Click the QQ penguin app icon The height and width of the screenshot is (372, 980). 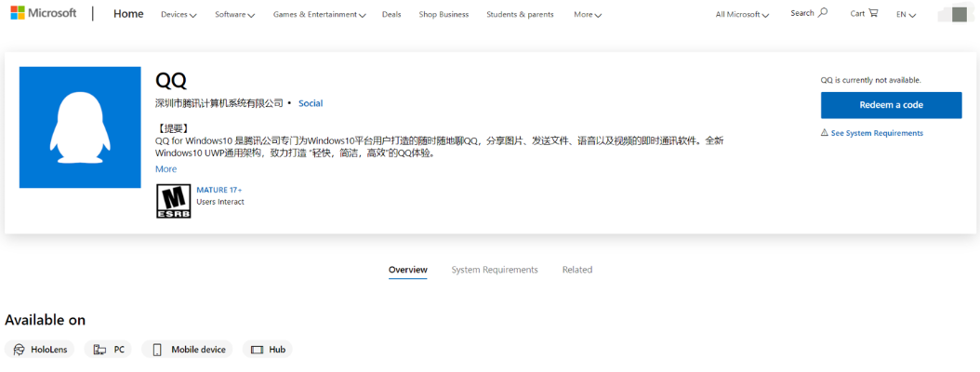(x=80, y=127)
